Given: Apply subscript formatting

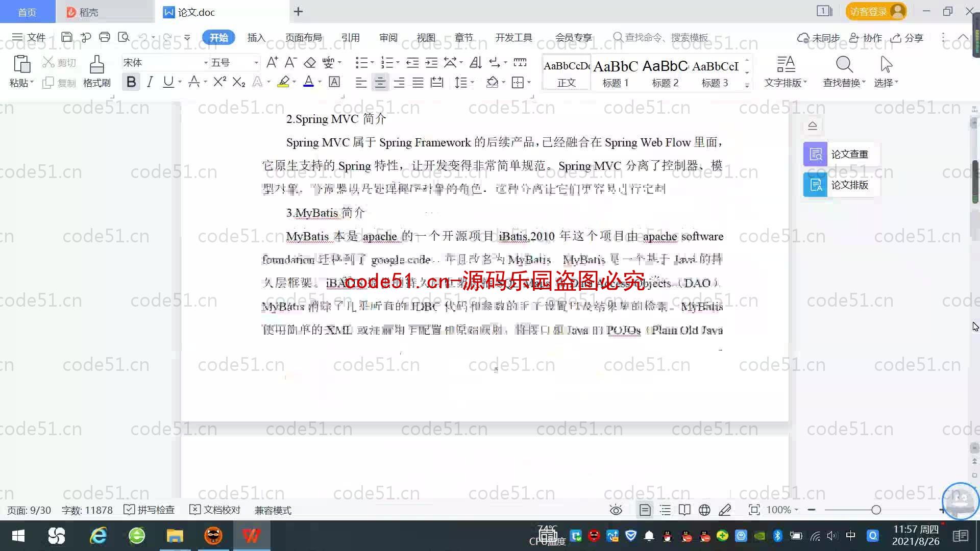Looking at the screenshot, I should (239, 82).
